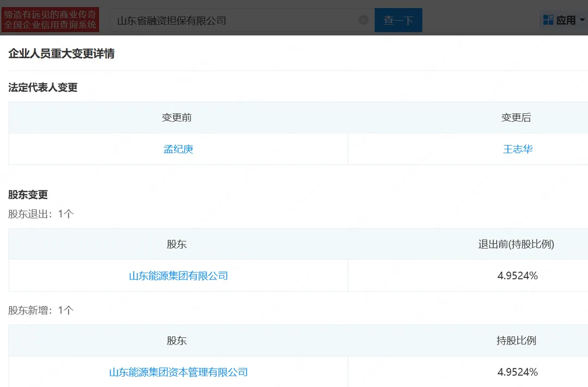Screen dimensions: 588x387
Task: Open the 孟纪庚 profile link
Action: (178, 149)
